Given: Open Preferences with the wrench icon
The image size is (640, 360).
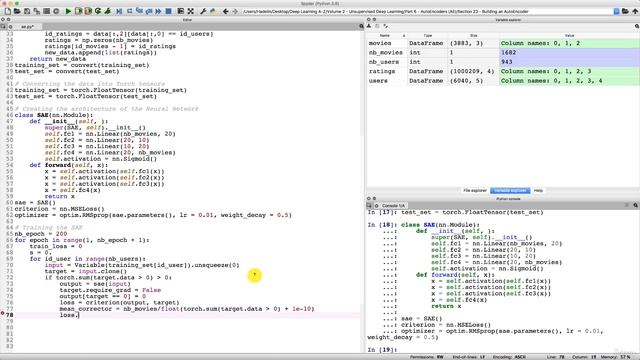Looking at the screenshot, I should point(203,11).
